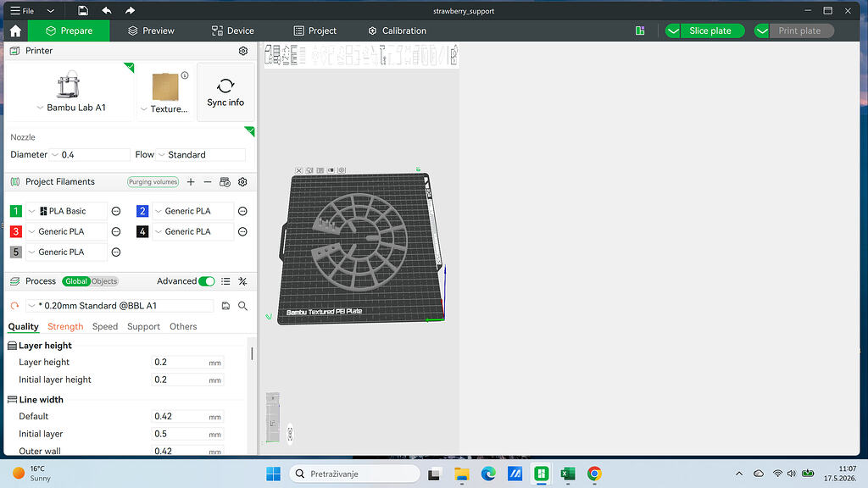The image size is (868, 488).
Task: Open Print plate dropdown arrow
Action: pyautogui.click(x=762, y=31)
